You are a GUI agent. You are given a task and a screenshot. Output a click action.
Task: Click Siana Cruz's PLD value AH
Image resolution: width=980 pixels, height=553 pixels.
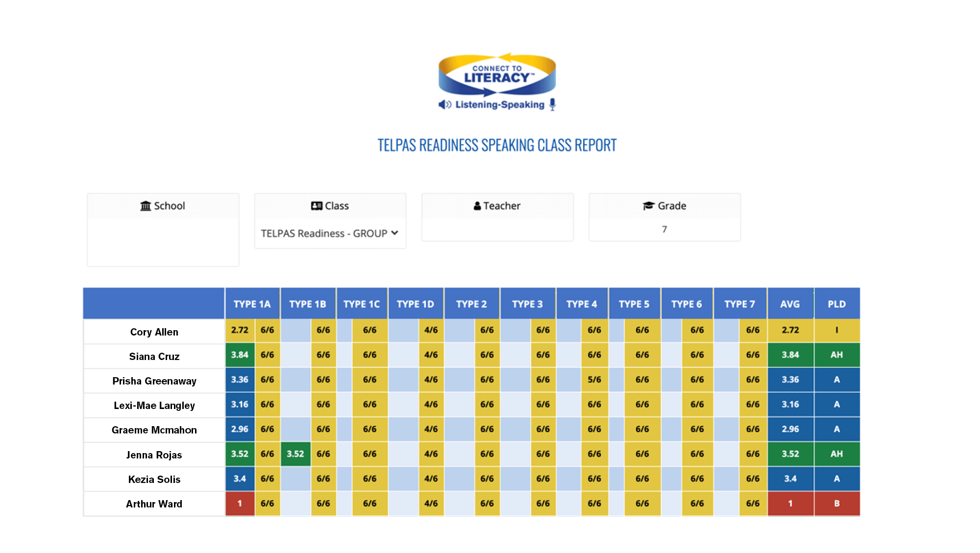pos(837,355)
